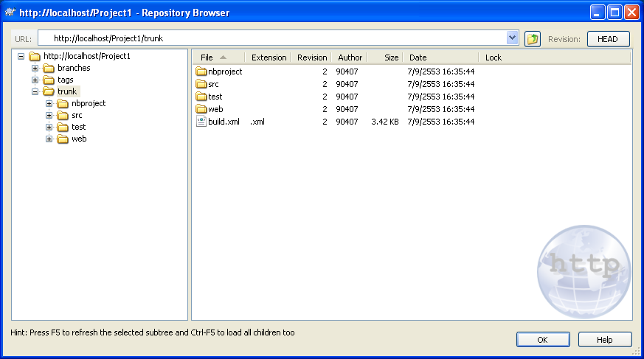
Task: Click the OK button
Action: [543, 340]
